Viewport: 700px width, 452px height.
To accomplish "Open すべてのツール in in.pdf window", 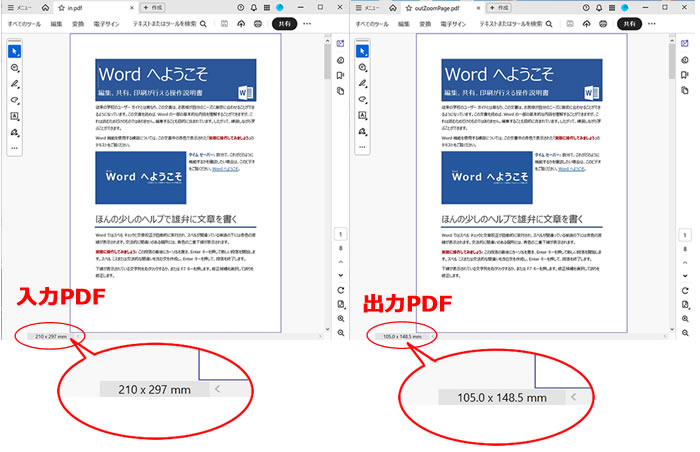I will pyautogui.click(x=24, y=24).
